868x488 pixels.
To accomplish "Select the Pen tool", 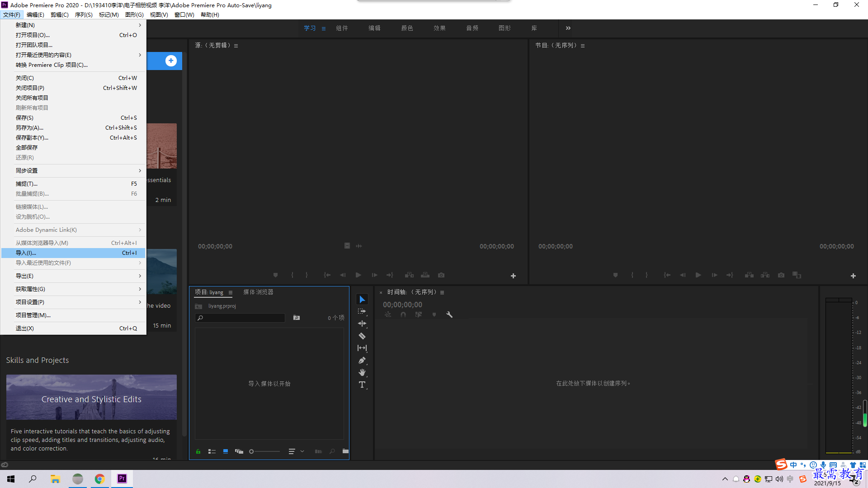I will [x=362, y=360].
